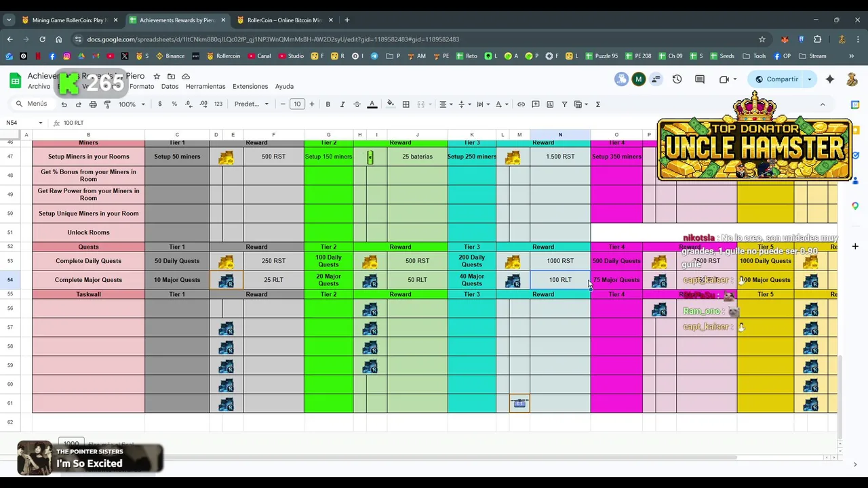Open the Name Box dropdown arrow
Screen dimensions: 868x488
(x=41, y=123)
